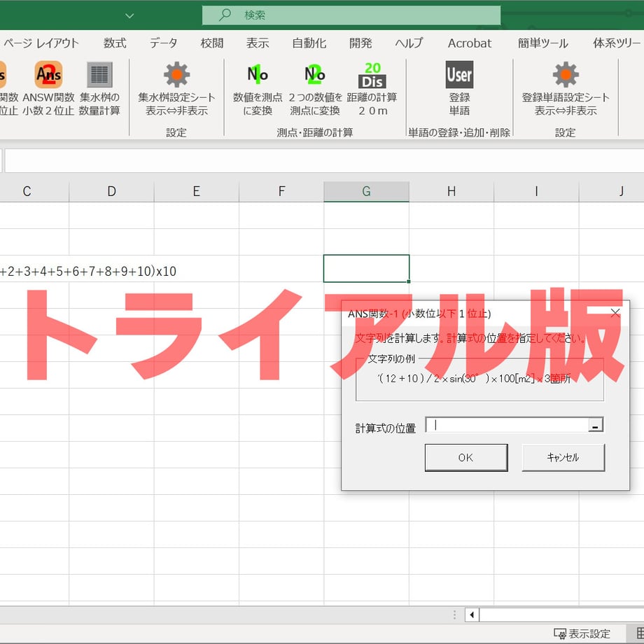Close the ANS関数-1 dialog
Screen dimensions: 644x644
click(x=615, y=314)
